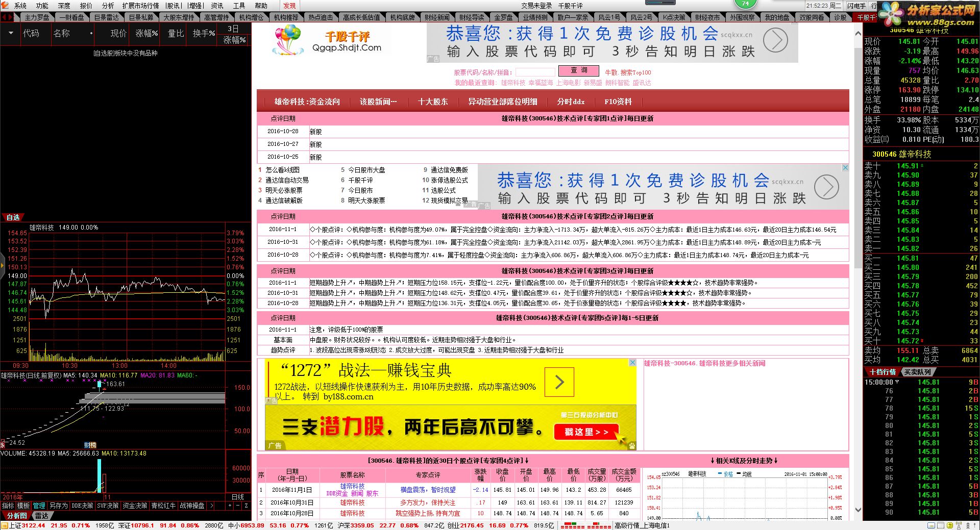Open the 功能 menu
This screenshot has height=530, width=980.
pyautogui.click(x=42, y=6)
